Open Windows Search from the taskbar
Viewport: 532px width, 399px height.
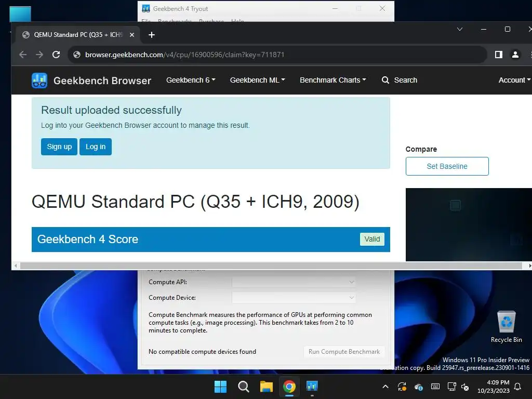click(243, 387)
